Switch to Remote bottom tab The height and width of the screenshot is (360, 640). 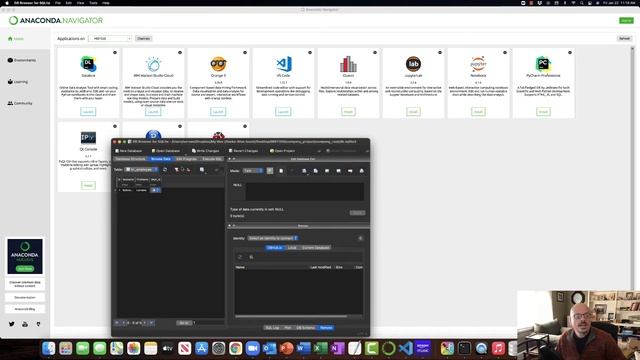pos(326,328)
